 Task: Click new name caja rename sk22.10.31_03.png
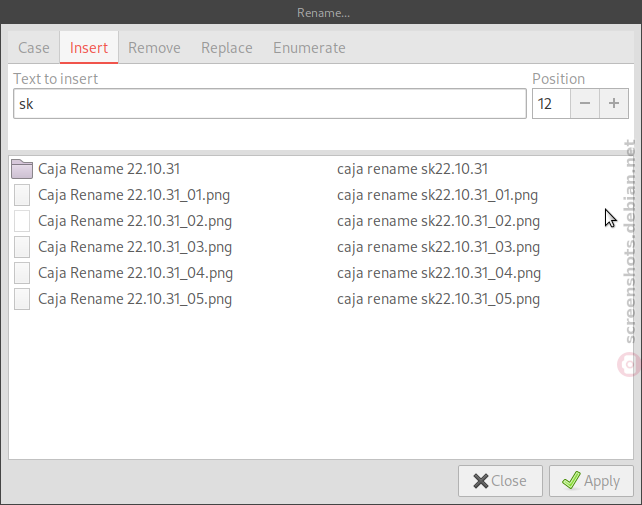click(439, 247)
